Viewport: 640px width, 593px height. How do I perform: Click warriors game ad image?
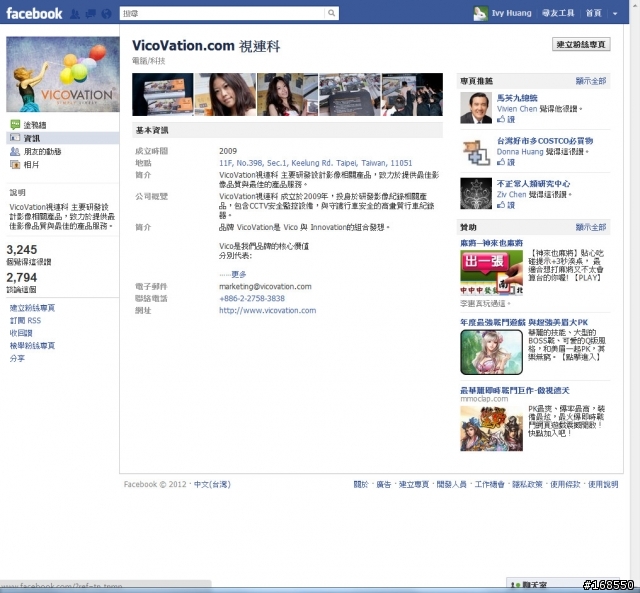tap(491, 428)
